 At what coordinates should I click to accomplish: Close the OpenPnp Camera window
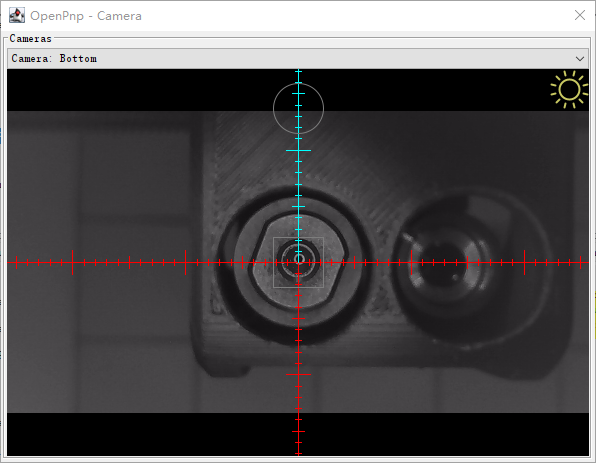tap(580, 15)
